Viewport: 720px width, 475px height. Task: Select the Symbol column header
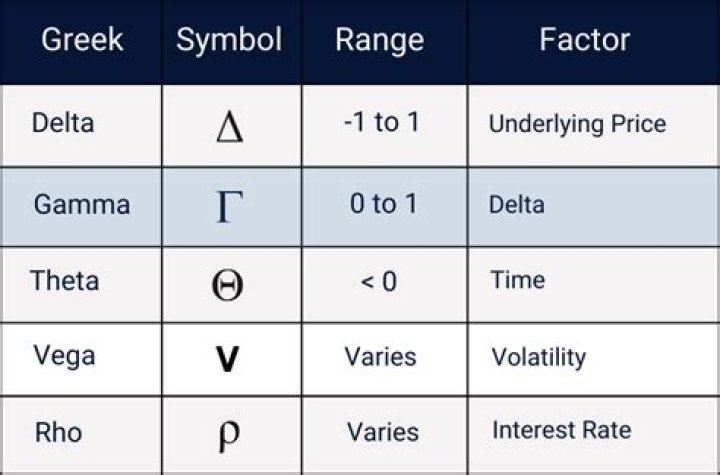click(x=229, y=40)
